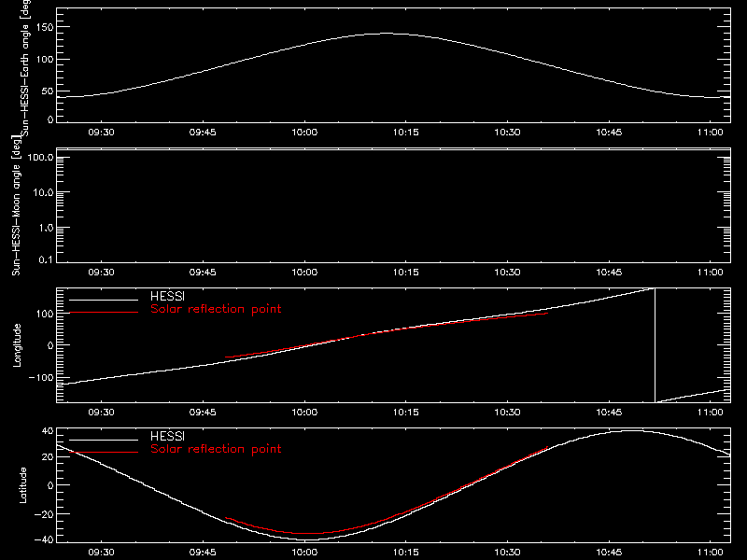Click 09:45 time label under Latitude plot

coord(203,553)
